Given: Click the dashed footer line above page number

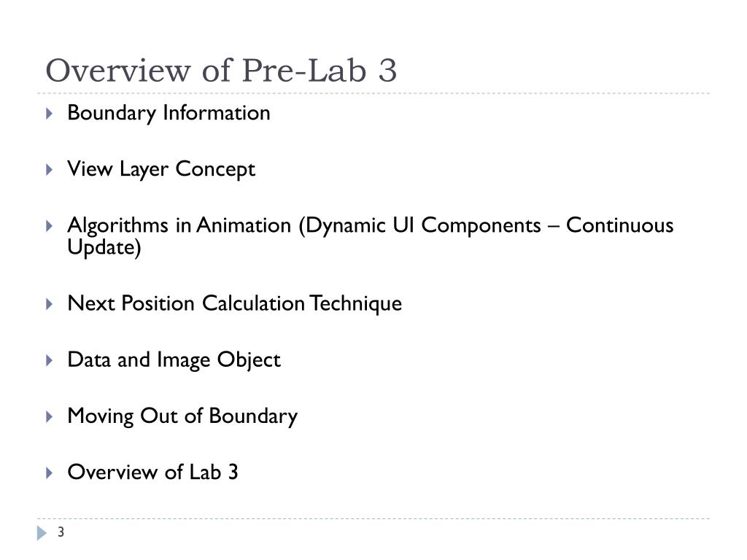Looking at the screenshot, I should [x=373, y=518].
